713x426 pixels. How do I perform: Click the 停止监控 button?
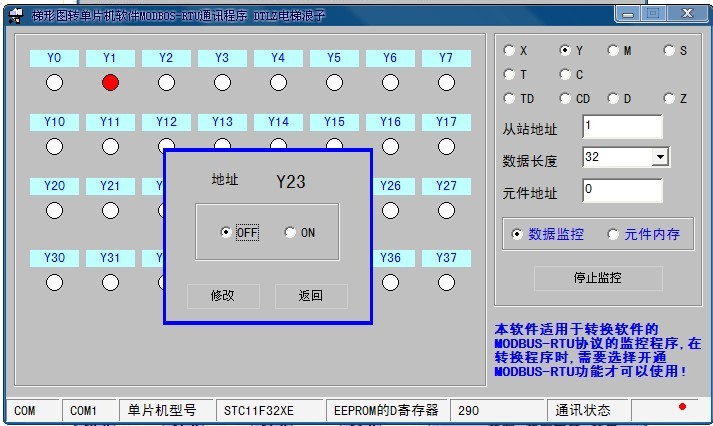click(598, 278)
